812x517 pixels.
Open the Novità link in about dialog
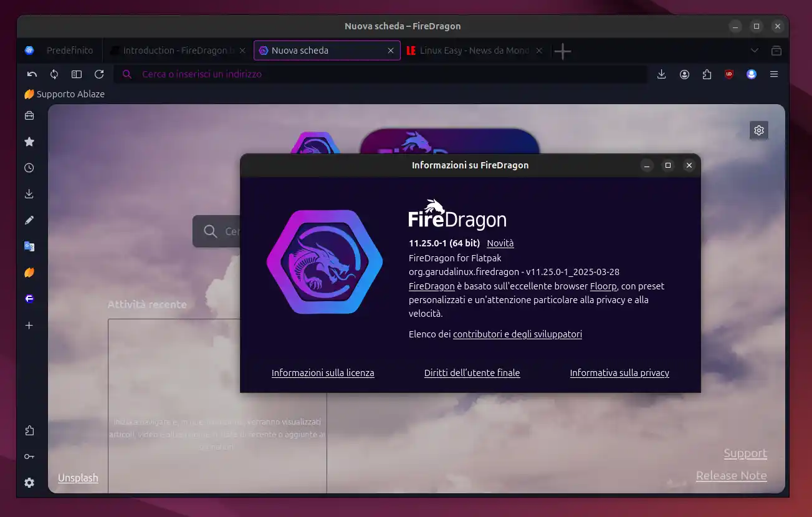500,243
